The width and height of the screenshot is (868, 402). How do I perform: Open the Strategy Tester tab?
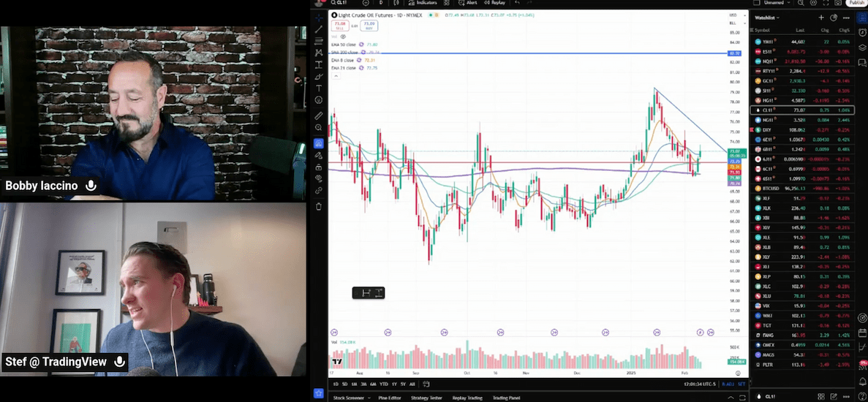pos(427,398)
